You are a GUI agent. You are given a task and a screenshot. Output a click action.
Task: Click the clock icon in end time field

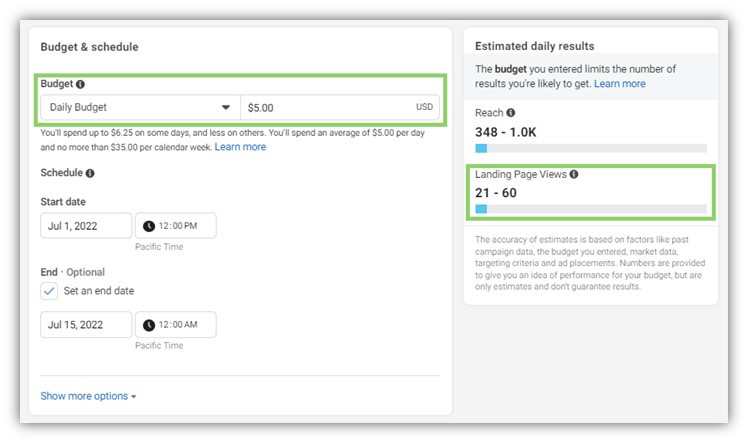149,325
